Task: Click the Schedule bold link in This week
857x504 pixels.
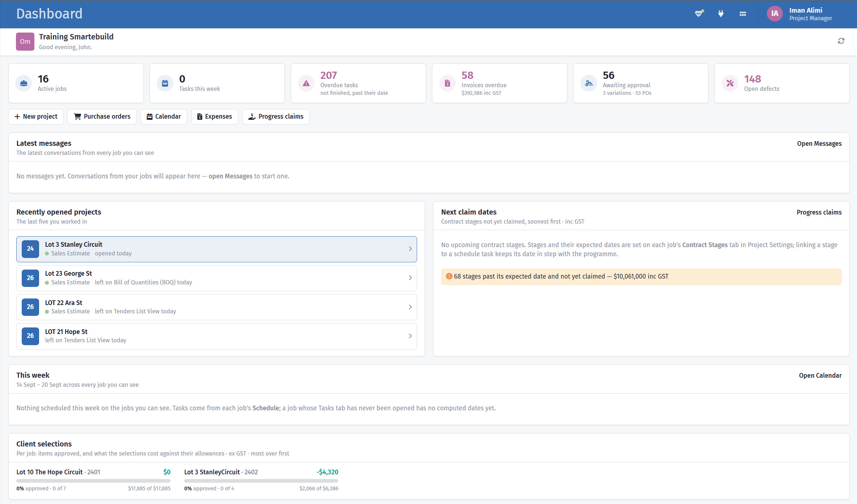Action: tap(266, 408)
